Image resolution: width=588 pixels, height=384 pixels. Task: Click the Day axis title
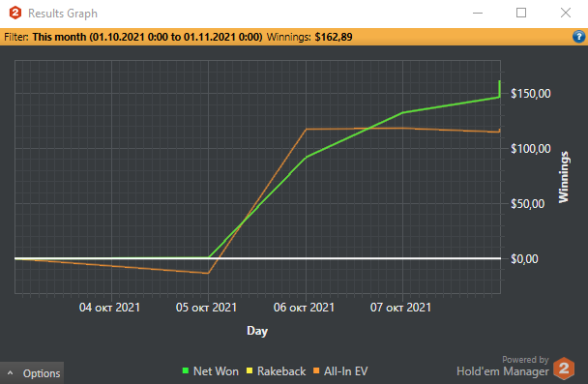(x=257, y=331)
